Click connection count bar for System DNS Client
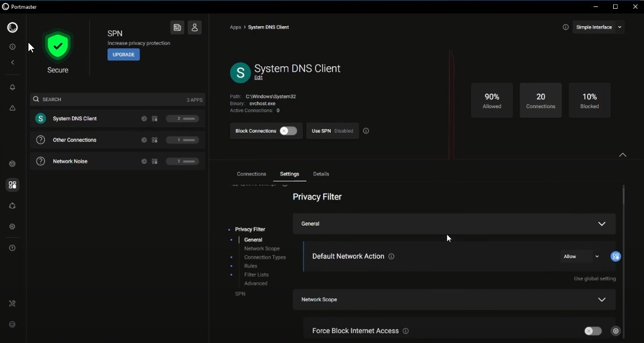The image size is (644, 343). (183, 119)
